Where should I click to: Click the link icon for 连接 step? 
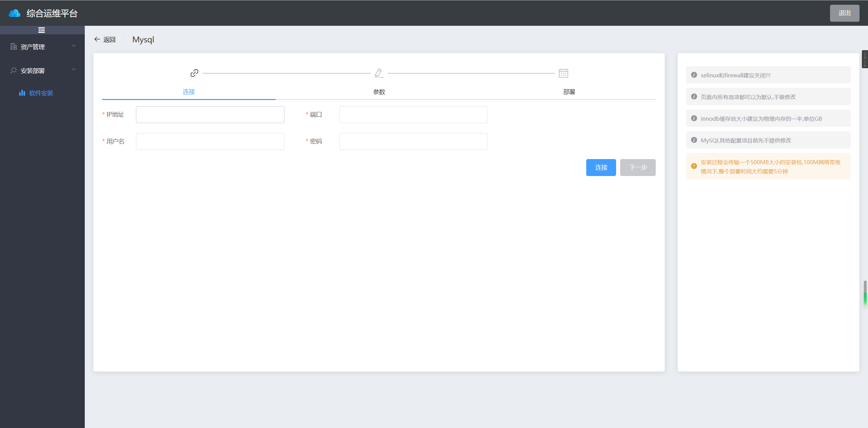(194, 73)
